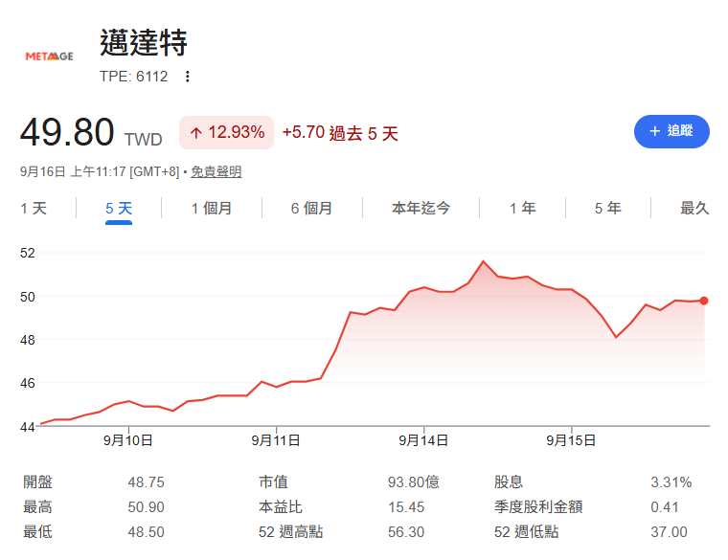Screen dimensions: 728x560
Task: Click the 49.80 current price
Action: point(67,132)
